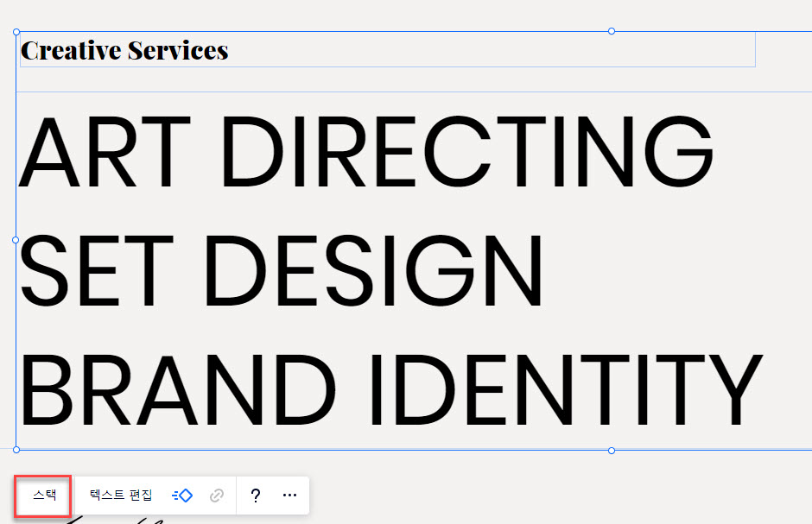The width and height of the screenshot is (812, 524).
Task: Click the bottom-left selection corner handle
Action: tap(16, 450)
